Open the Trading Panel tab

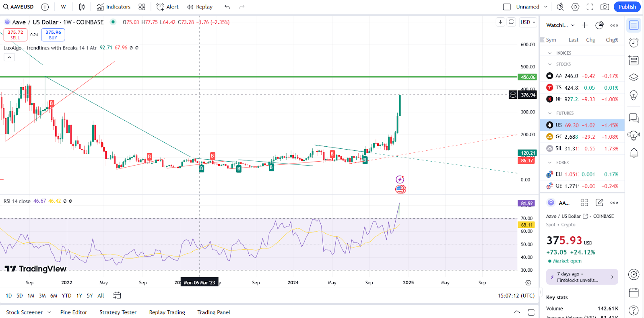point(214,312)
